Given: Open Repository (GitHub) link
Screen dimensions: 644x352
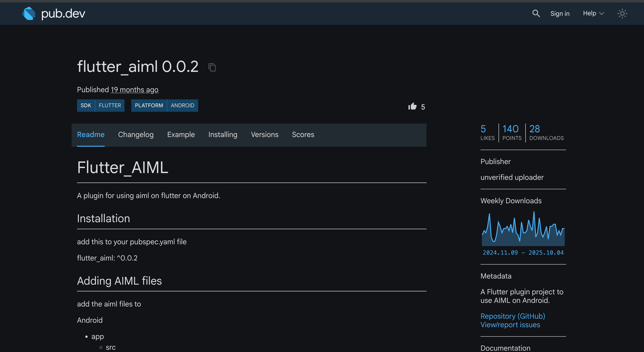Looking at the screenshot, I should click(x=512, y=316).
